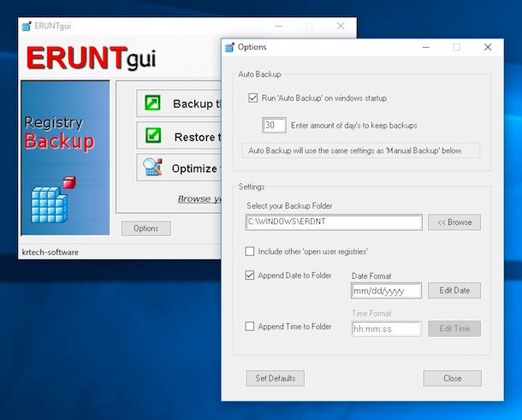The image size is (522, 420).
Task: Open the Browse your backups link
Action: click(199, 199)
